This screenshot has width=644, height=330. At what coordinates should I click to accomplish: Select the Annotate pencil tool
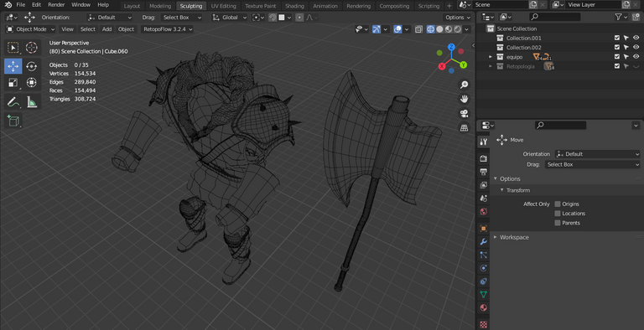tap(13, 102)
